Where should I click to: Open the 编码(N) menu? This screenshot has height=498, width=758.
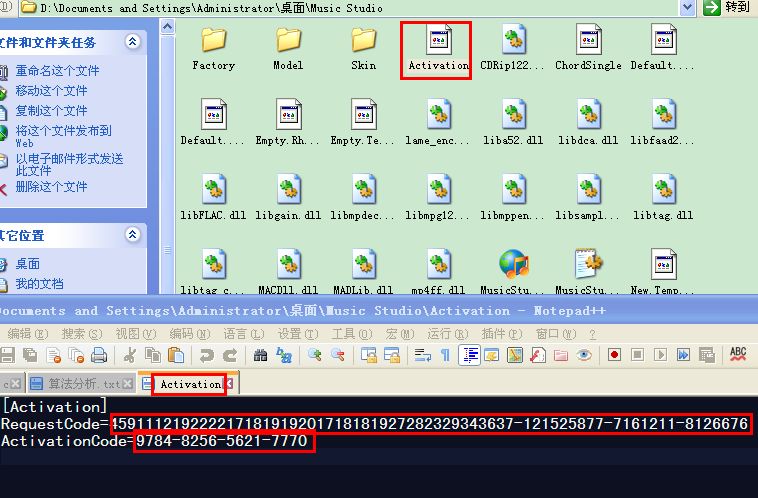point(190,334)
